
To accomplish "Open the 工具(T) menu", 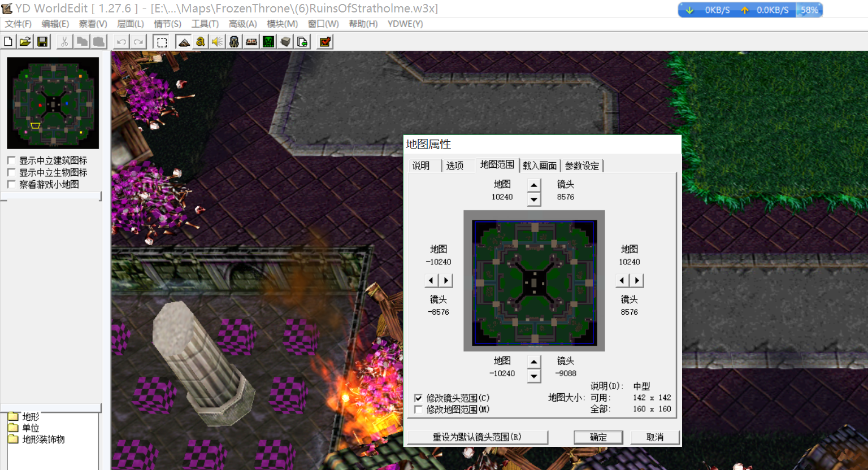I will [205, 24].
